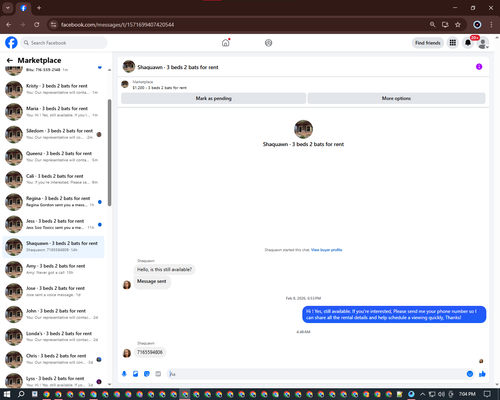Open Queenz's conversation
Screen dimensions: 500x400
point(53,157)
